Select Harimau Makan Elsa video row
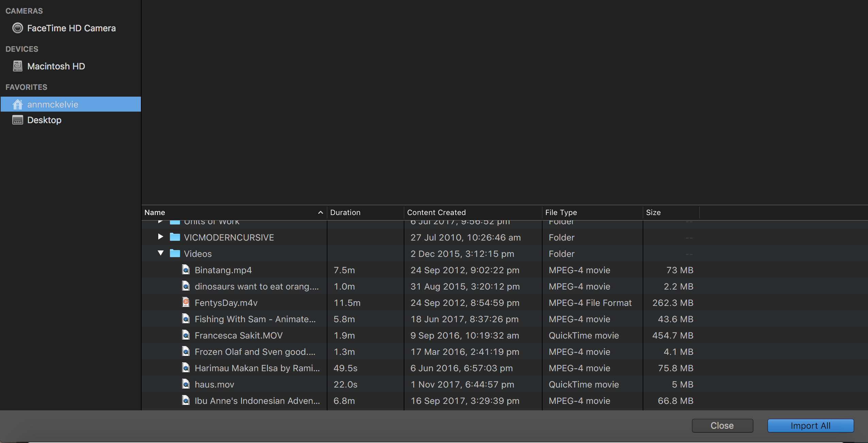 (x=257, y=368)
